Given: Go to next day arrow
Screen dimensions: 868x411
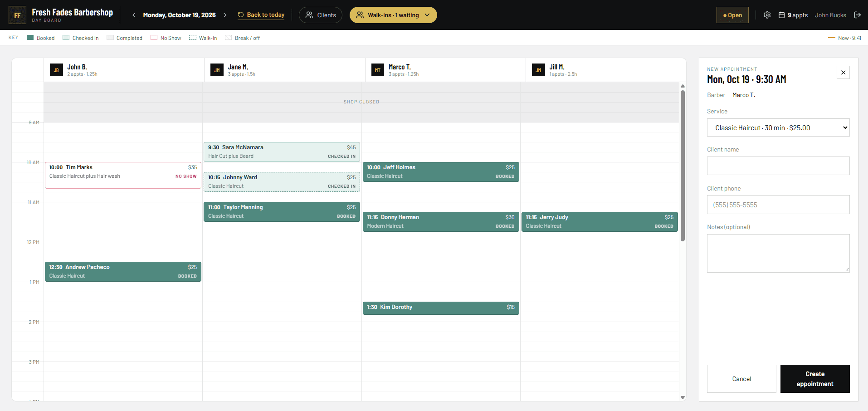Looking at the screenshot, I should (225, 15).
